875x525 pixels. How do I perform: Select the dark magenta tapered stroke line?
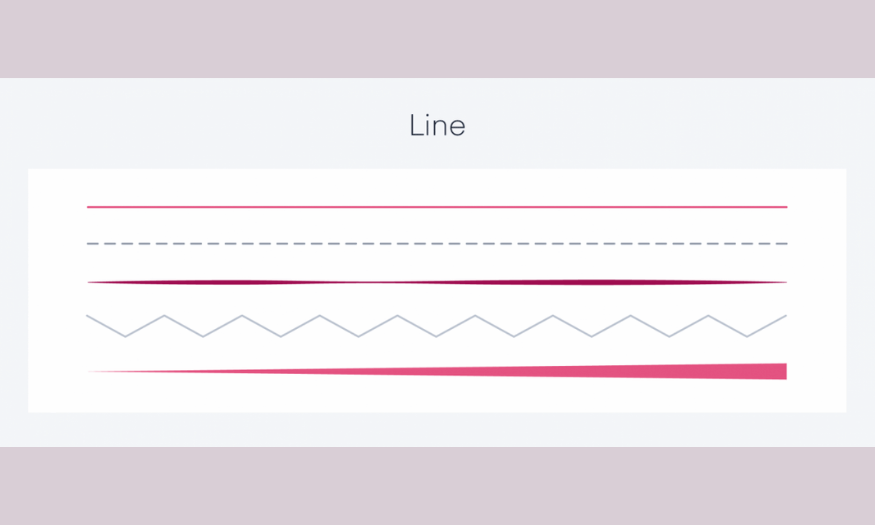coord(437,282)
